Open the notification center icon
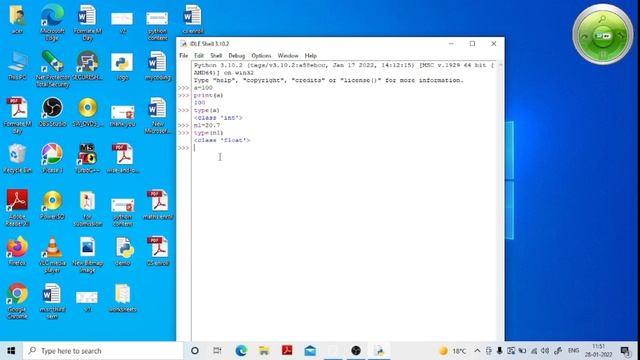The image size is (640, 360). (x=625, y=351)
